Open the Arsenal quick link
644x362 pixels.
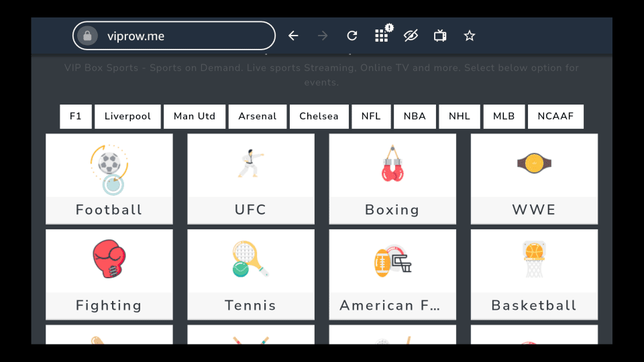pyautogui.click(x=258, y=117)
